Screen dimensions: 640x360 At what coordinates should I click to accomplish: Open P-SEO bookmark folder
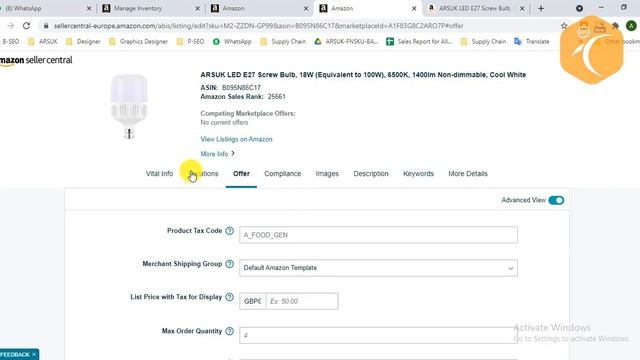(x=191, y=42)
